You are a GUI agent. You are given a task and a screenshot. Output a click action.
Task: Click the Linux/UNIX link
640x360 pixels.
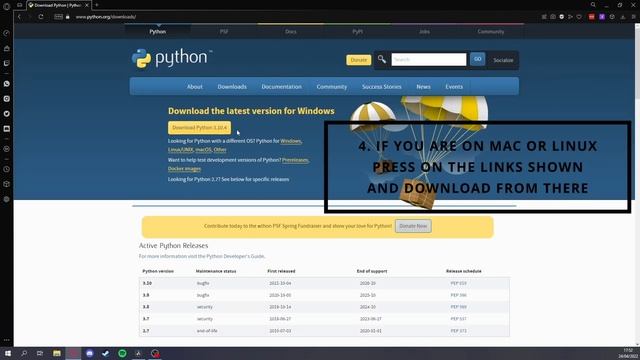(180, 150)
